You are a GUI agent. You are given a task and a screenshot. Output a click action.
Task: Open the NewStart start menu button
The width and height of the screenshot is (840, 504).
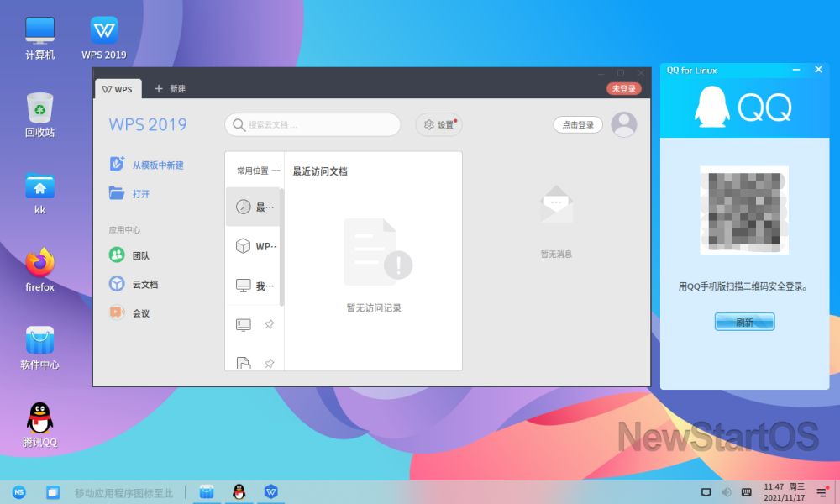[18, 492]
